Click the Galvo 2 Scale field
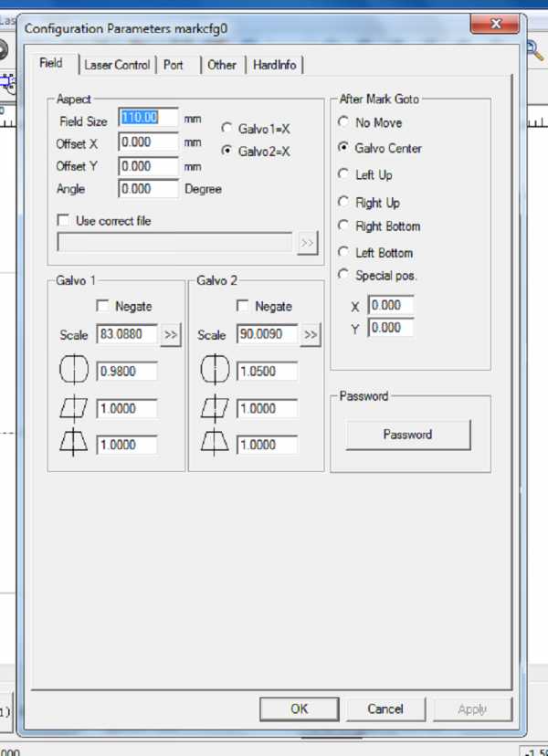Screen dimensions: 548x756 [x=267, y=334]
